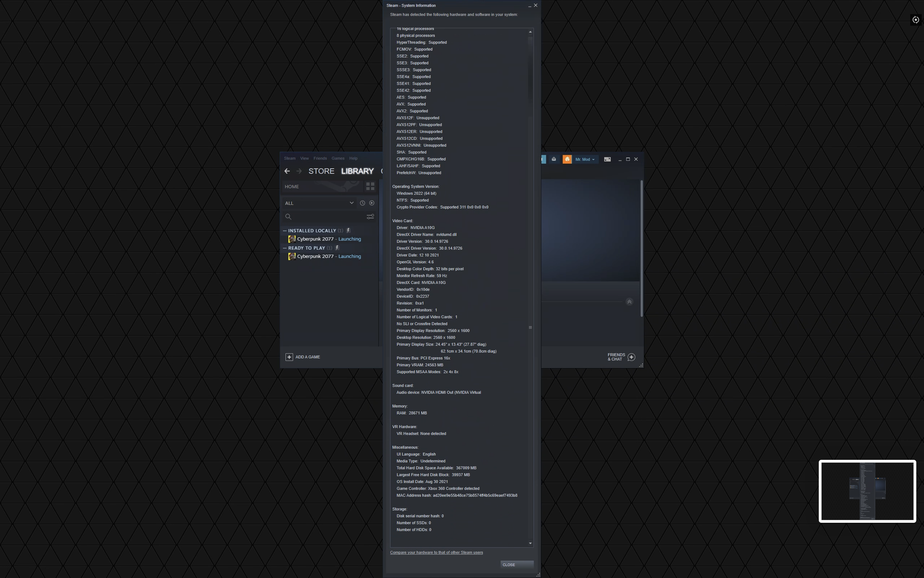Image resolution: width=924 pixels, height=578 pixels.
Task: Open the inbox envelope icon in Steam
Action: (554, 159)
